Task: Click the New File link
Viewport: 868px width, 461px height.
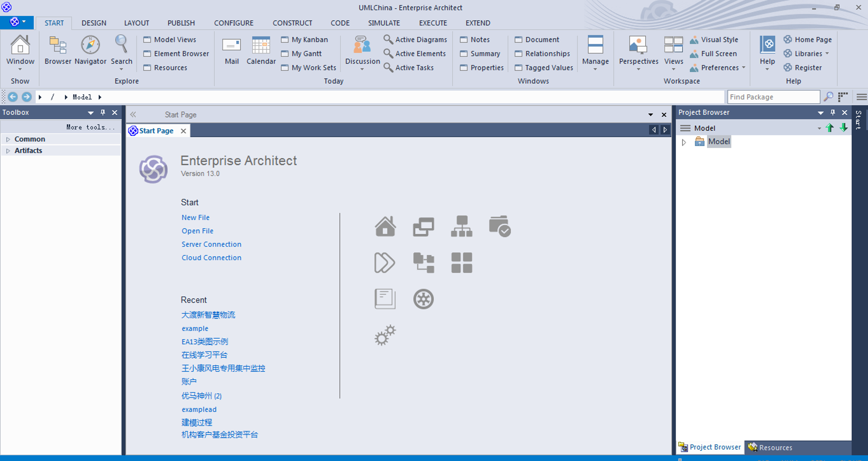Action: tap(195, 218)
